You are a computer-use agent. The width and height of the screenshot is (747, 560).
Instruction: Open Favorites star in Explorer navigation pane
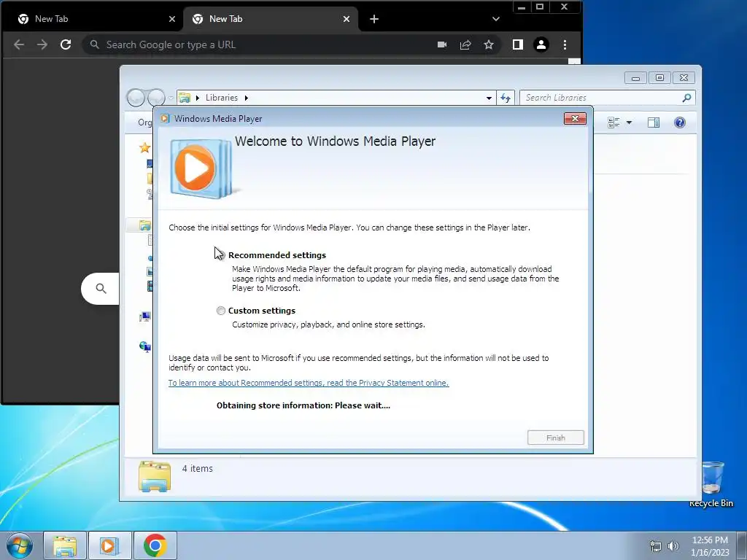point(145,147)
